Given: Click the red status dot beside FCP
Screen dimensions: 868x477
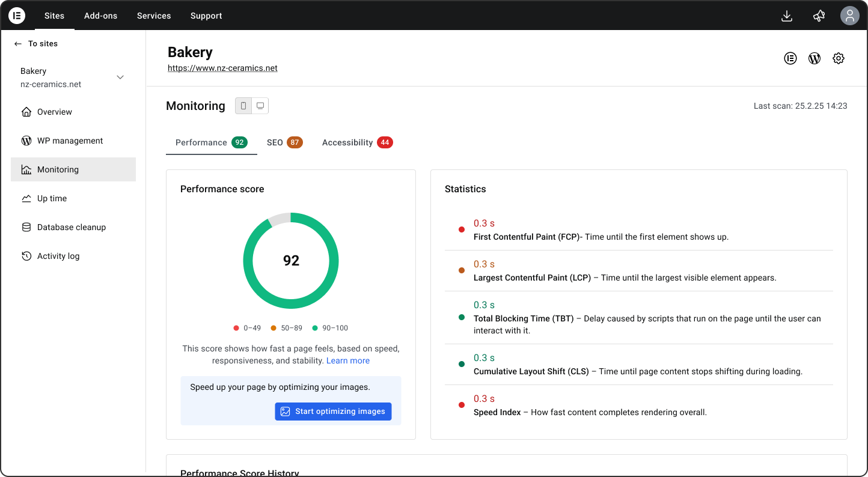Looking at the screenshot, I should coord(462,229).
